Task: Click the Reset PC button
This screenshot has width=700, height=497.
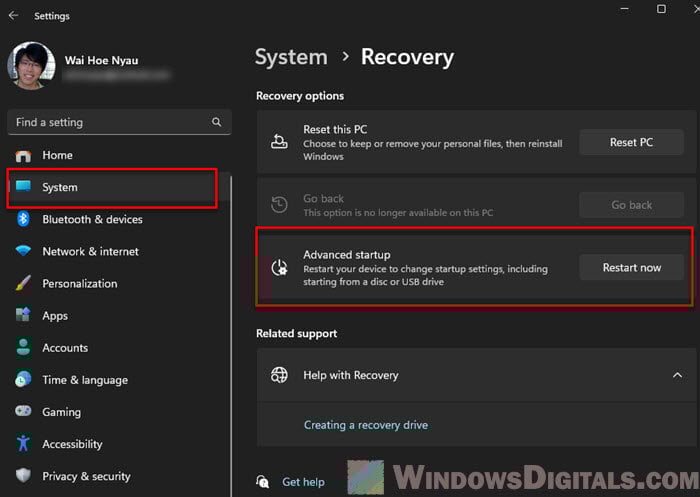Action: [x=631, y=142]
